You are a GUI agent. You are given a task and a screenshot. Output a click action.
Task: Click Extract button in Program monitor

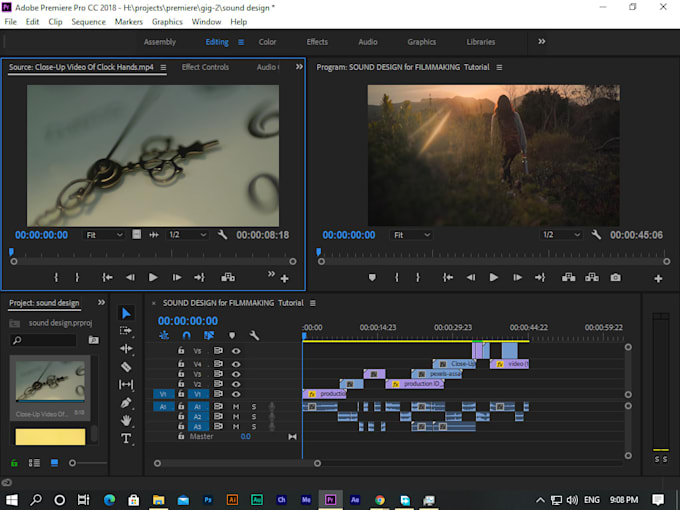(592, 278)
